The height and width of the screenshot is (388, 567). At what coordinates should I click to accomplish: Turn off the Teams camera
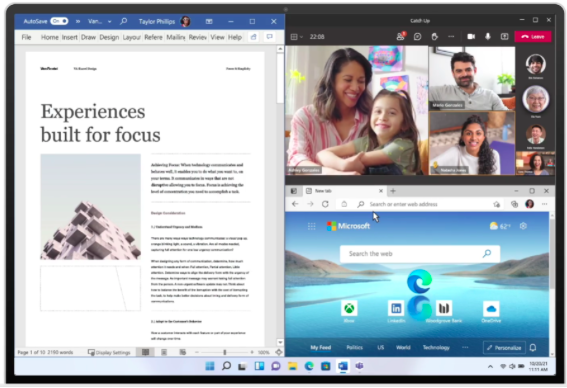[471, 37]
